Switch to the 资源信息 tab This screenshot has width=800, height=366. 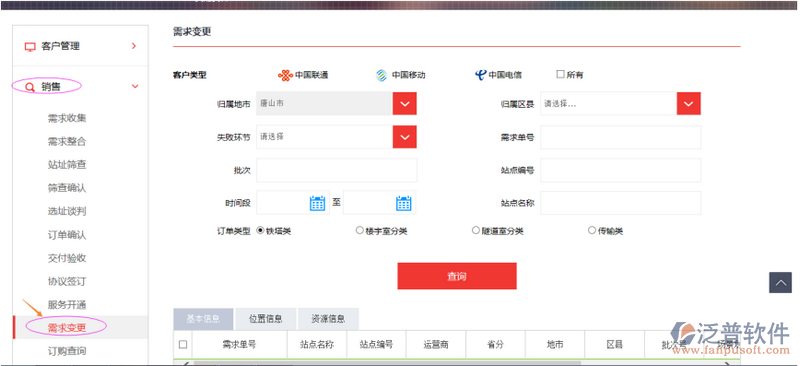pos(328,319)
